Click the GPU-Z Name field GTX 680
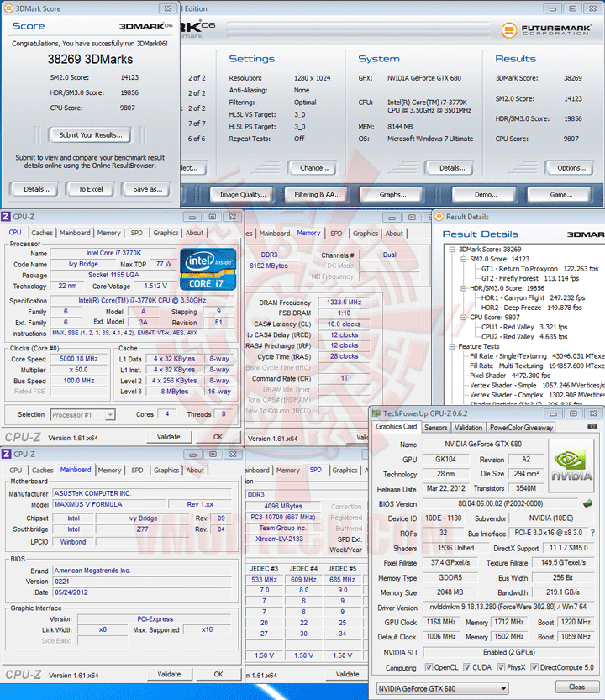605x700 pixels. 483,444
